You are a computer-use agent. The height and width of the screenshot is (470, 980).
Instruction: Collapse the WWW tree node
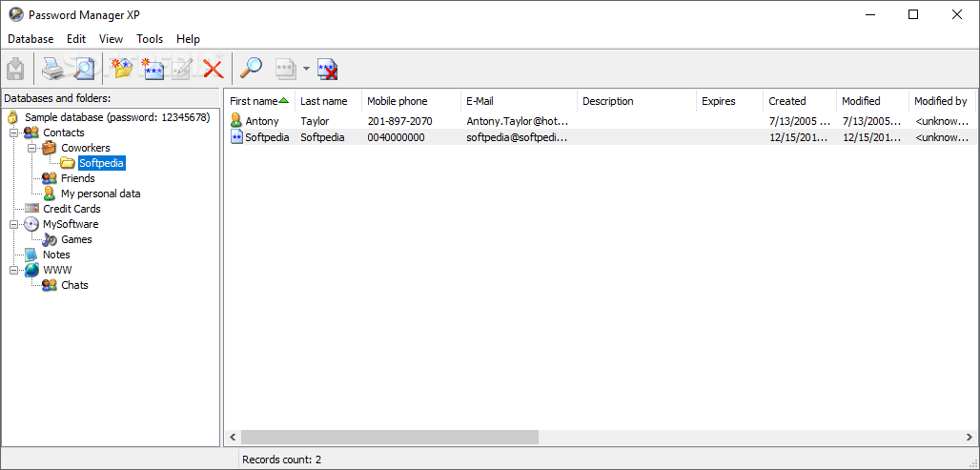(13, 270)
